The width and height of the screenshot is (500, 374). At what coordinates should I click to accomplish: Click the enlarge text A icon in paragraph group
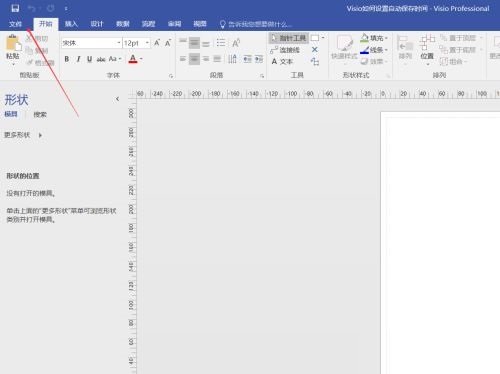coord(236,43)
